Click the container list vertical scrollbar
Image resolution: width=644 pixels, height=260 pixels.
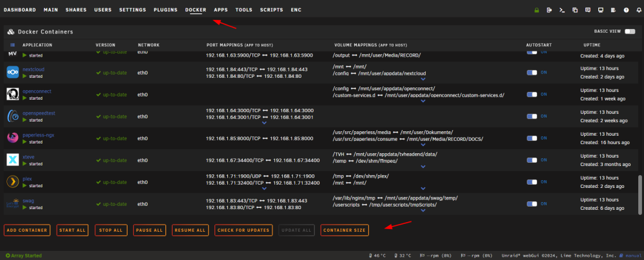(639, 195)
